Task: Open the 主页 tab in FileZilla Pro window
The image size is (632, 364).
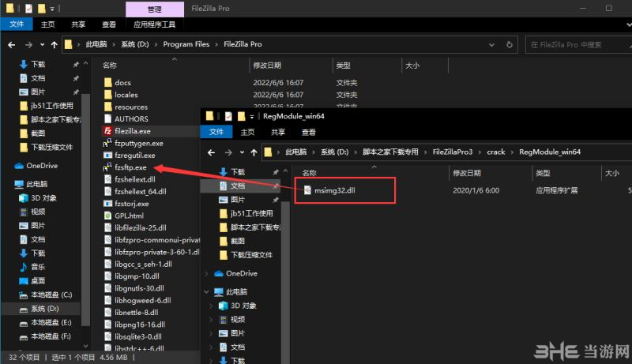Action: coord(47,24)
